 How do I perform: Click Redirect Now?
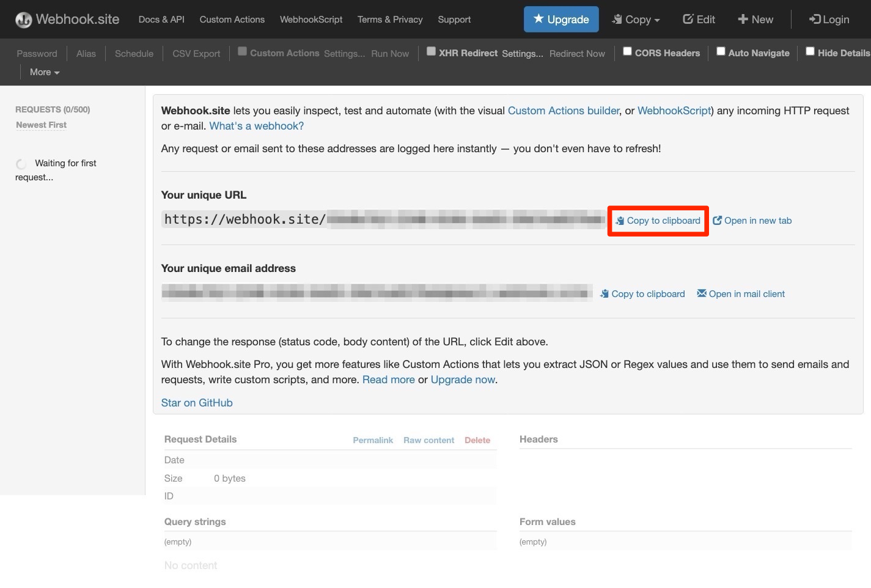click(x=577, y=54)
